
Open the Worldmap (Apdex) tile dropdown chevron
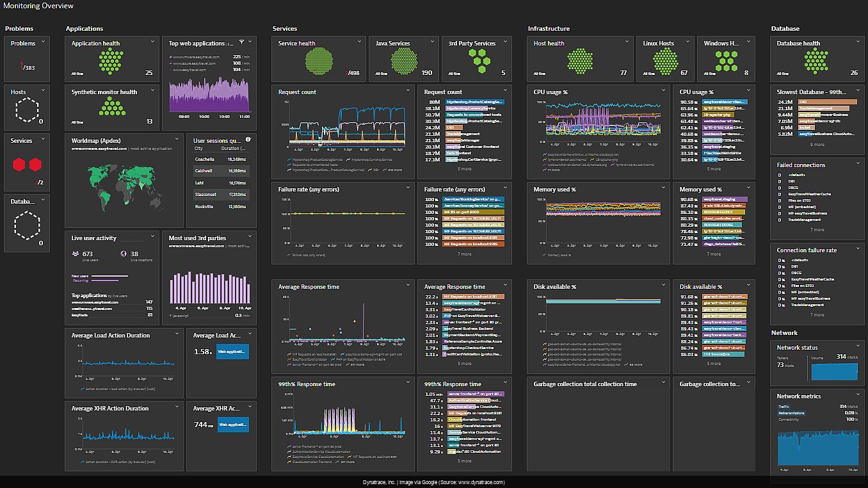[x=177, y=140]
